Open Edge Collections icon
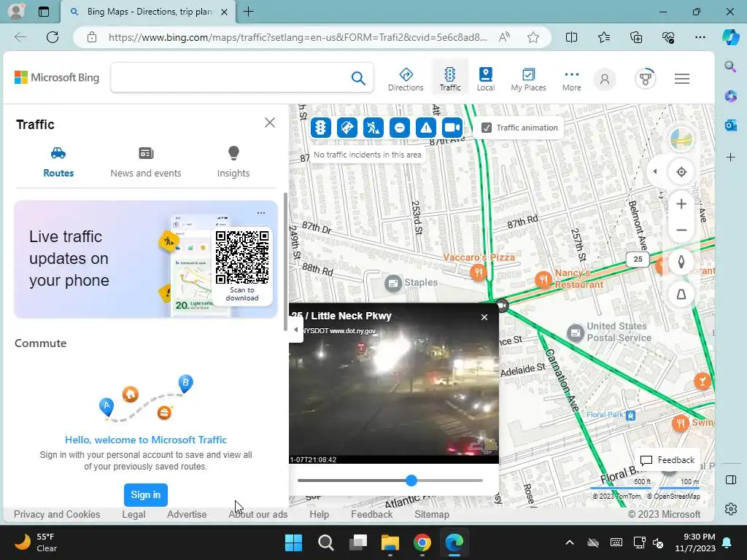 pyautogui.click(x=636, y=37)
